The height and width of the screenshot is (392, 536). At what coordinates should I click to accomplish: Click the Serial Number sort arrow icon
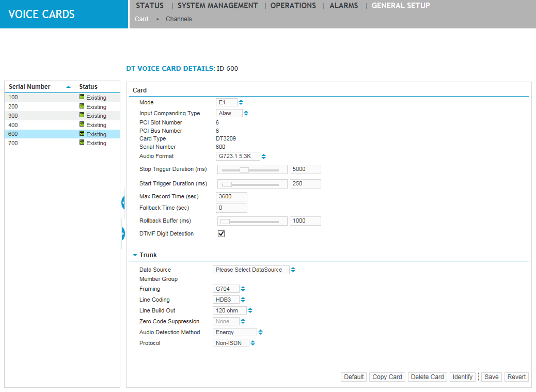[69, 87]
